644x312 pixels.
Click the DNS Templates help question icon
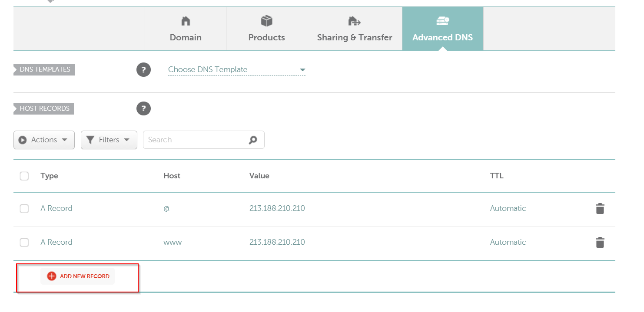point(143,70)
